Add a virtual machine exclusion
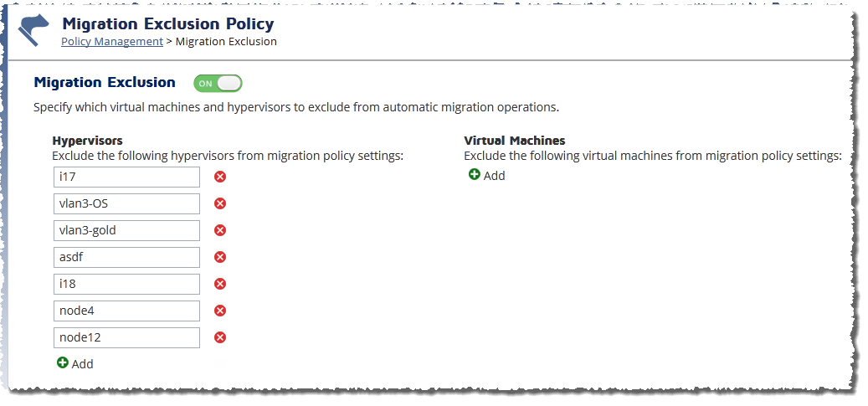 pos(486,175)
